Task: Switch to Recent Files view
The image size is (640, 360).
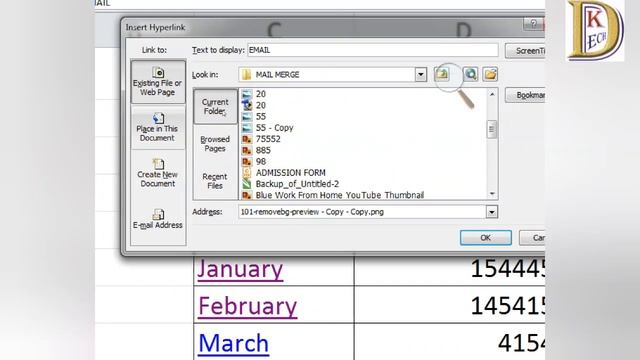Action: pyautogui.click(x=215, y=181)
